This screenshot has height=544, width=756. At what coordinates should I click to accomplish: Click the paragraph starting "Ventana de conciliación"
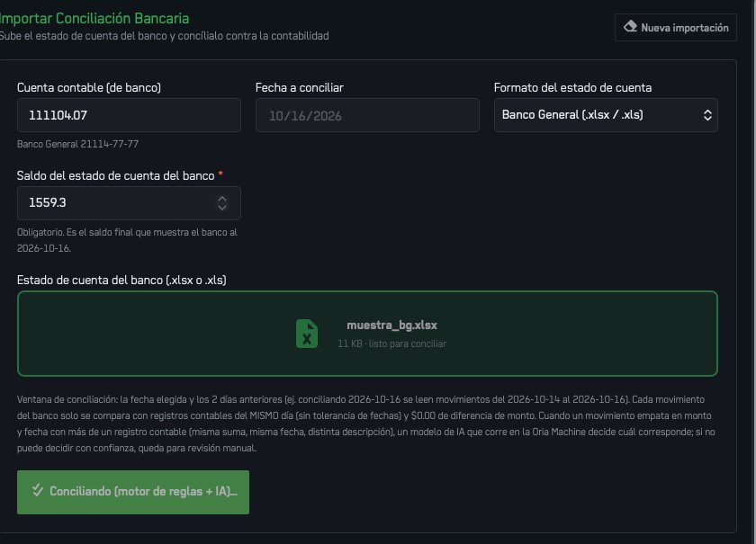[x=366, y=424]
